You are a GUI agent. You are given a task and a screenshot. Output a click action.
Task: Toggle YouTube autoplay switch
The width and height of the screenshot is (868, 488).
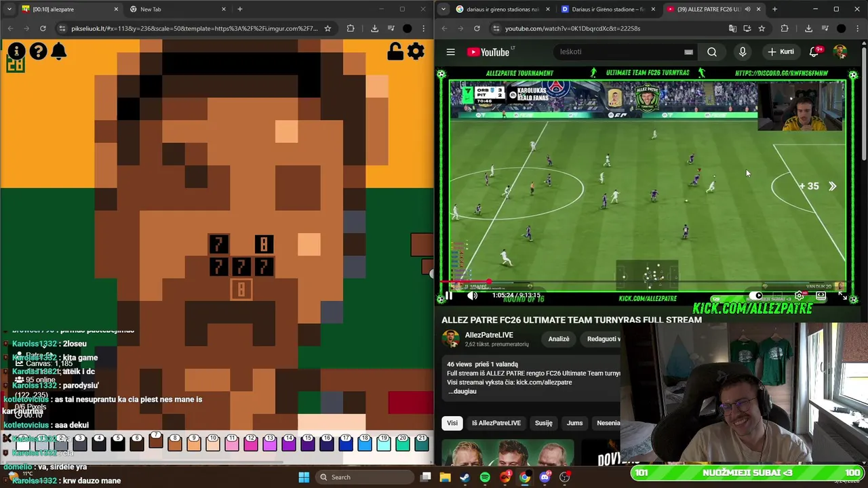pos(757,296)
